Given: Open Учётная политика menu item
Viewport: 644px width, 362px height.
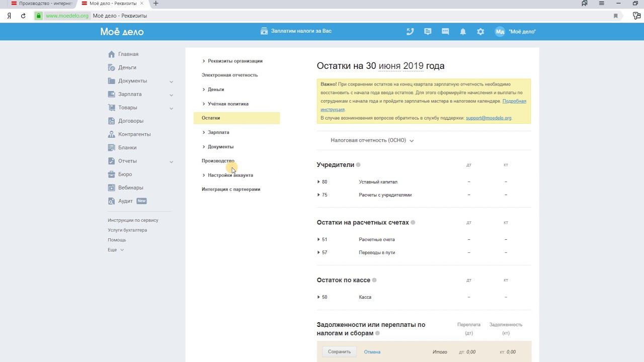Looking at the screenshot, I should pos(225,104).
